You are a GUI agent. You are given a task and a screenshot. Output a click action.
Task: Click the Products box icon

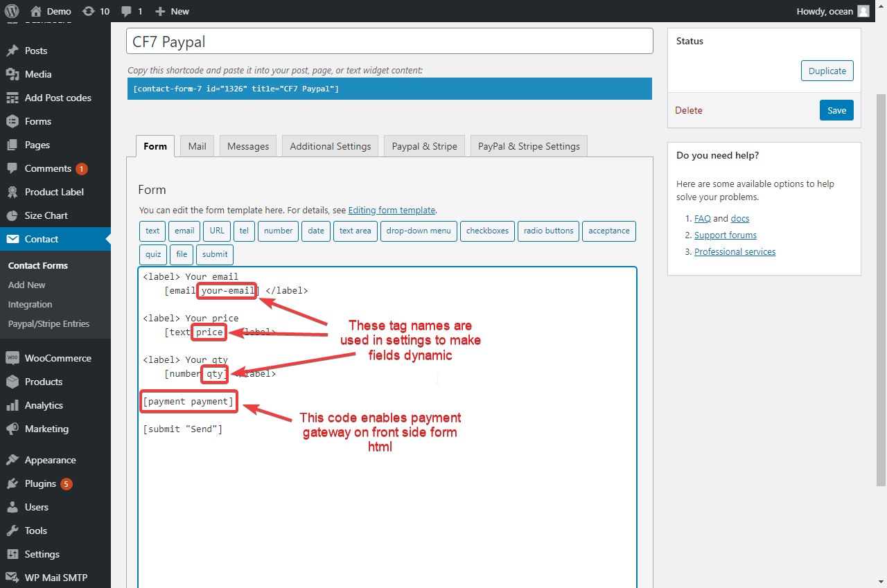pyautogui.click(x=12, y=382)
